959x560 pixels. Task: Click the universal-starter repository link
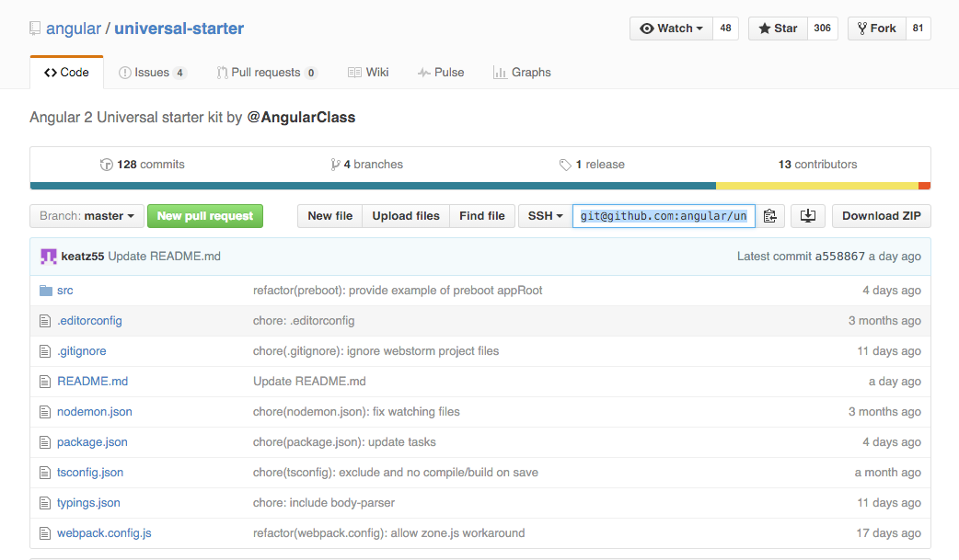click(179, 29)
